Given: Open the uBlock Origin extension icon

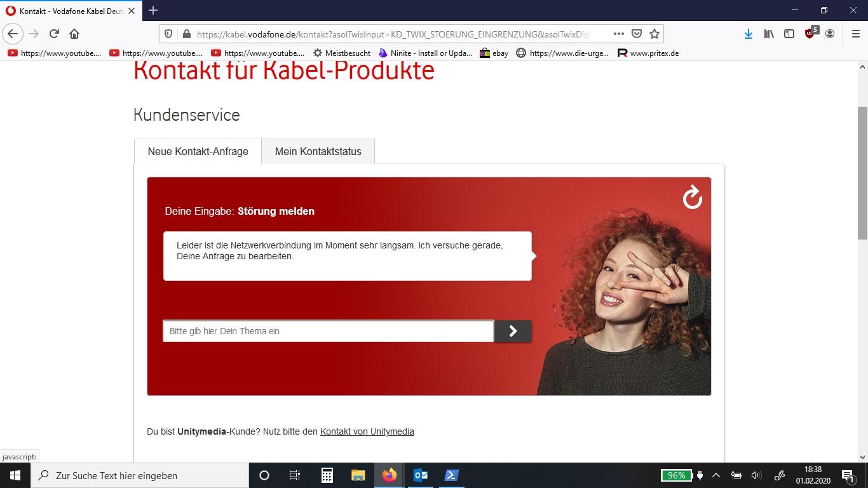Looking at the screenshot, I should point(811,33).
